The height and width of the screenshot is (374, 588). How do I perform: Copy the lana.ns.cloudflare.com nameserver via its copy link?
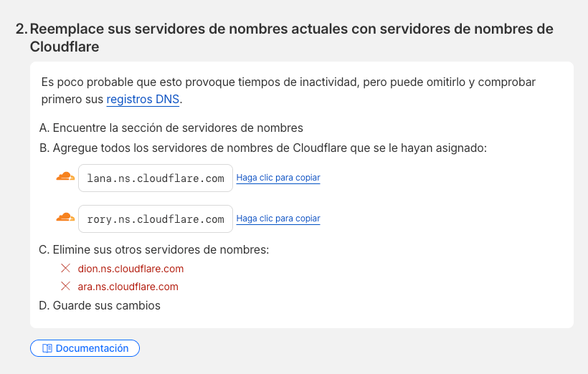coord(278,178)
